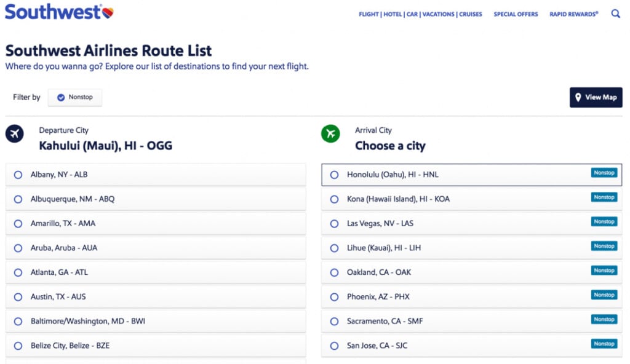Open the SPECIAL OFFERS menu
Image resolution: width=630 pixels, height=364 pixels.
(516, 14)
